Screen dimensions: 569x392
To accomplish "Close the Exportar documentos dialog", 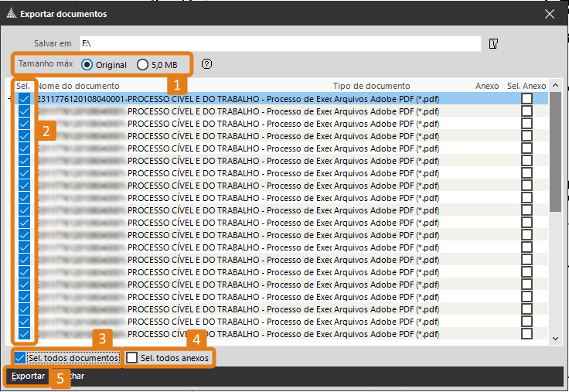I will point(550,14).
